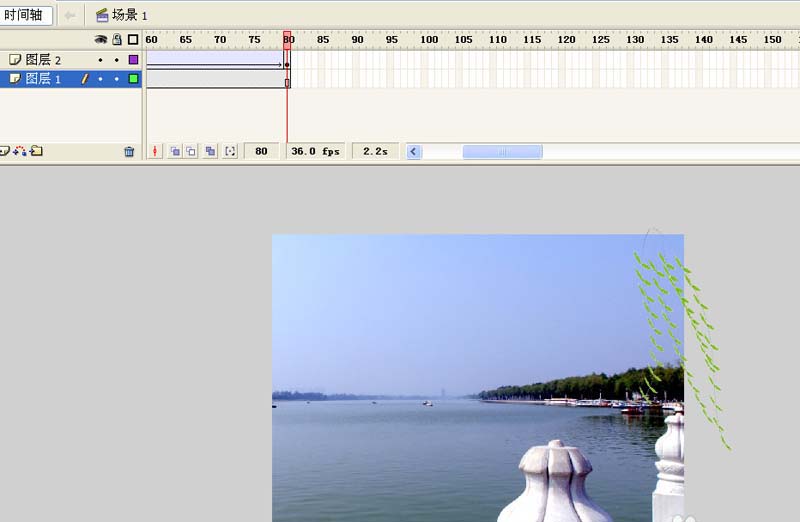Select layer 图层 2
This screenshot has height=522, width=800.
[71, 60]
